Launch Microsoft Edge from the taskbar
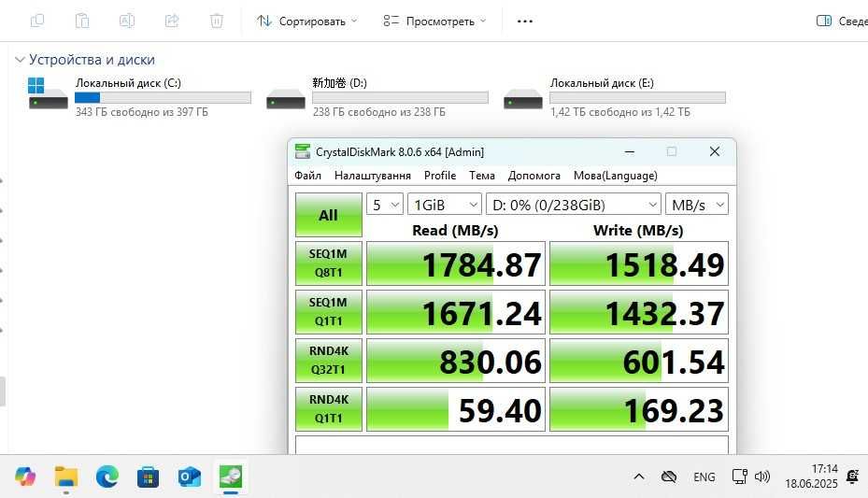Viewport: 868px width, 498px height. (x=107, y=477)
